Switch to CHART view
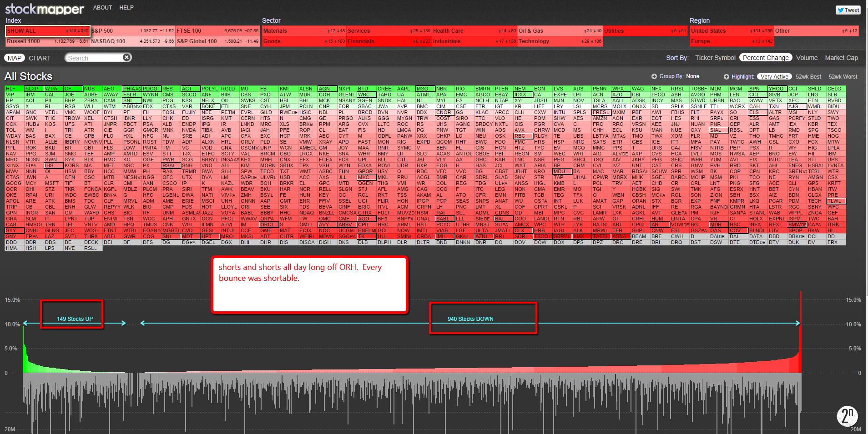 (40, 58)
